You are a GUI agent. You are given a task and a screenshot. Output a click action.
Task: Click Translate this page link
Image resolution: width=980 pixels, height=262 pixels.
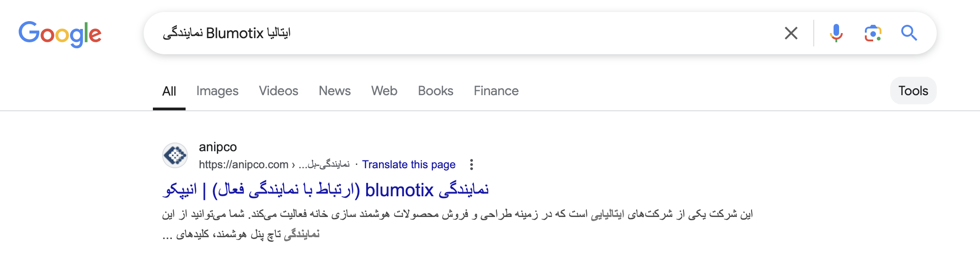[408, 165]
